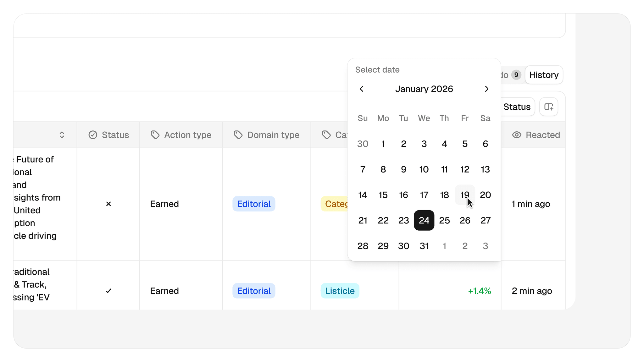This screenshot has width=644, height=362.
Task: Click Status column header check-circle icon
Action: point(93,135)
